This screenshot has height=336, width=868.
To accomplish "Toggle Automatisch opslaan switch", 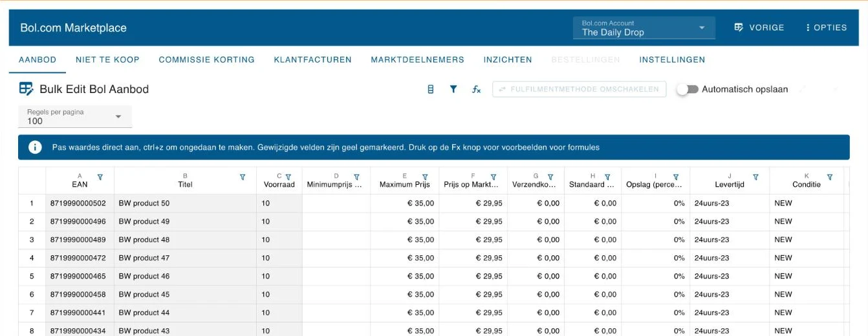I will [x=688, y=89].
